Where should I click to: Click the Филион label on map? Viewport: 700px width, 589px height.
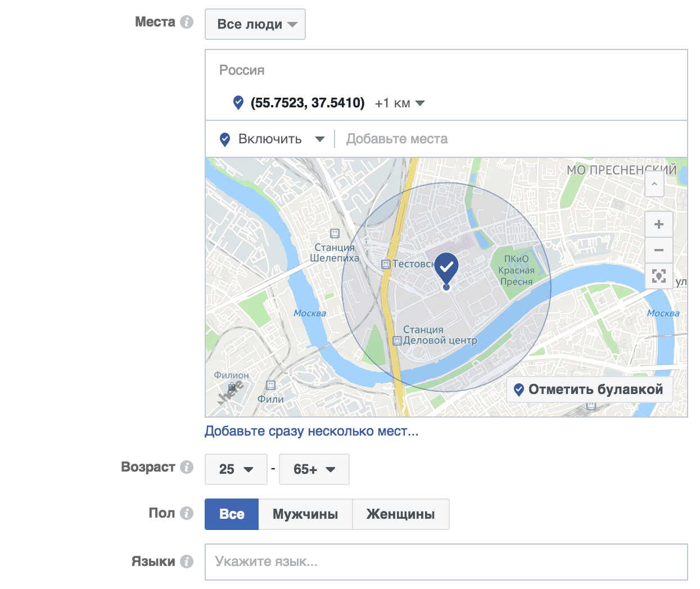(x=231, y=375)
